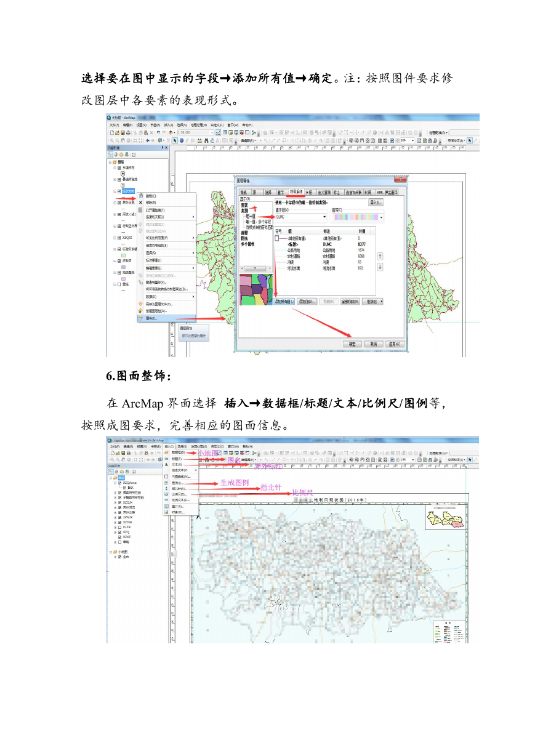535x756 pixels.
Task: Click green symbol swatch under 行政区乡镇 layer
Action: [124, 255]
